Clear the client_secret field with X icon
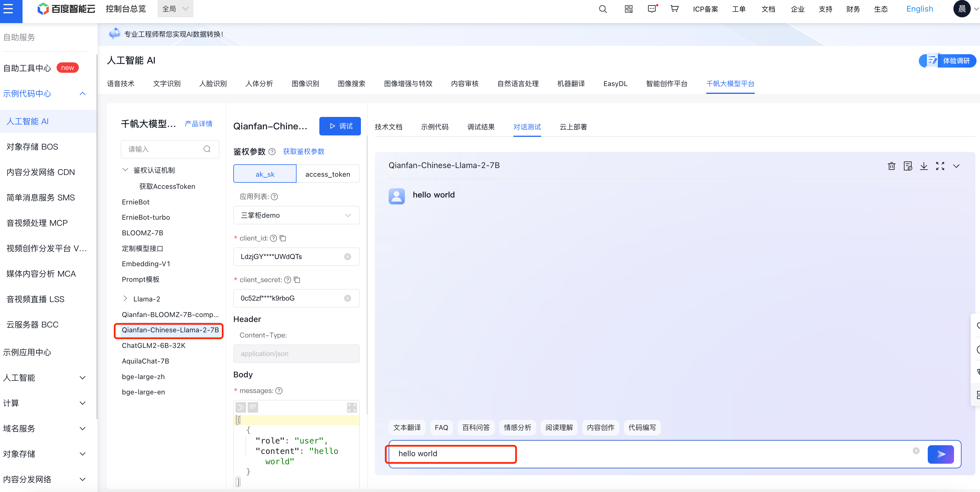 point(347,298)
